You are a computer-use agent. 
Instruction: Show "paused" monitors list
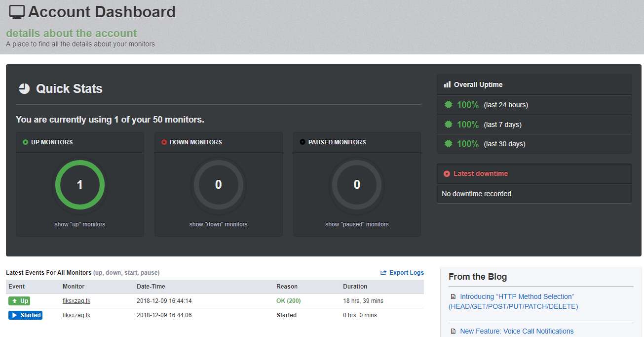point(357,224)
